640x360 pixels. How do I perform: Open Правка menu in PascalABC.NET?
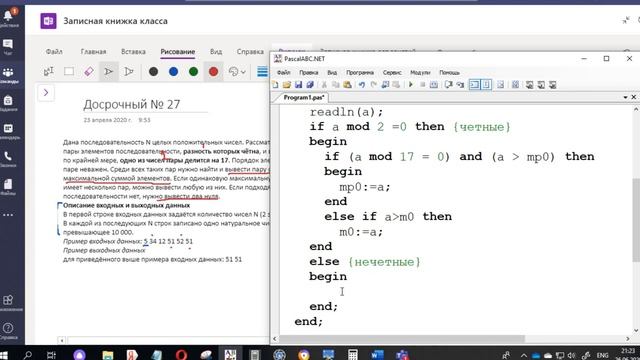309,72
